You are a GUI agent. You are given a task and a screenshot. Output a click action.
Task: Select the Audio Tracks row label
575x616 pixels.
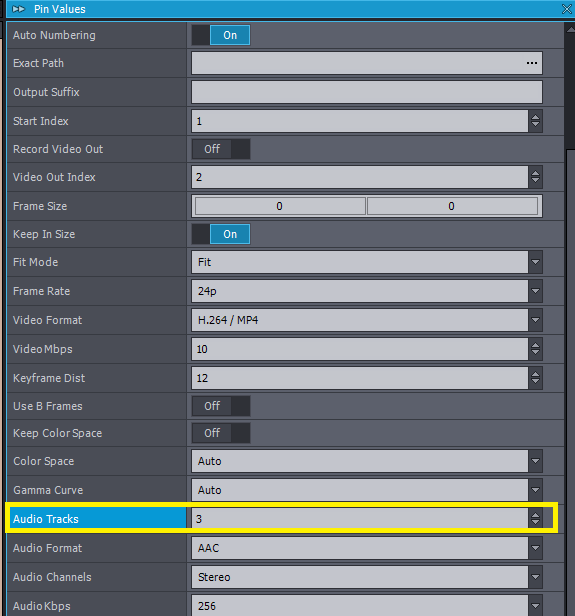click(x=46, y=519)
